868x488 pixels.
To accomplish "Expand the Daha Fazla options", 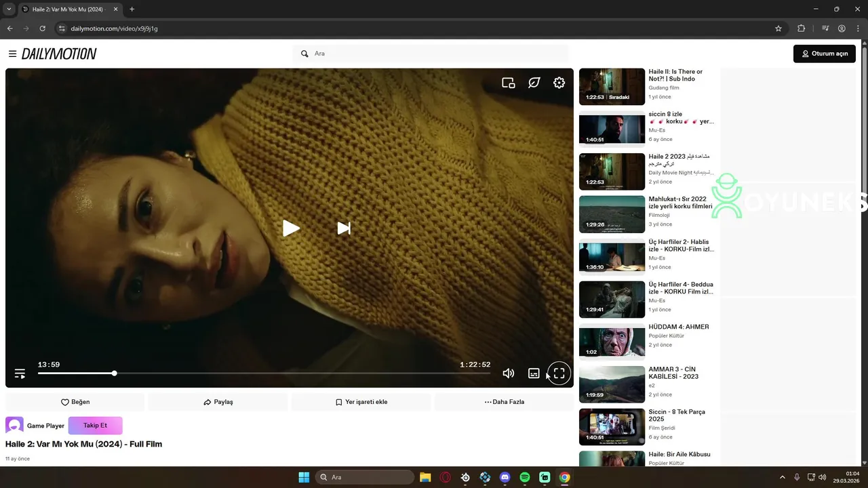I will click(x=505, y=402).
